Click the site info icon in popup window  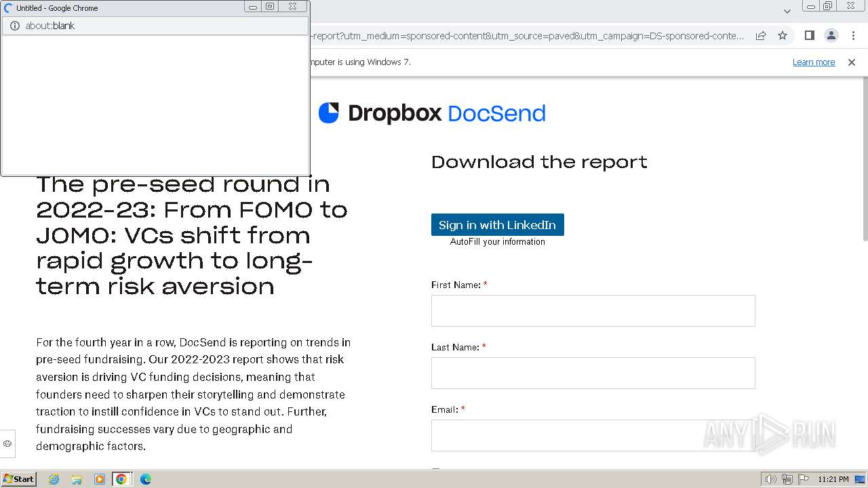14,26
